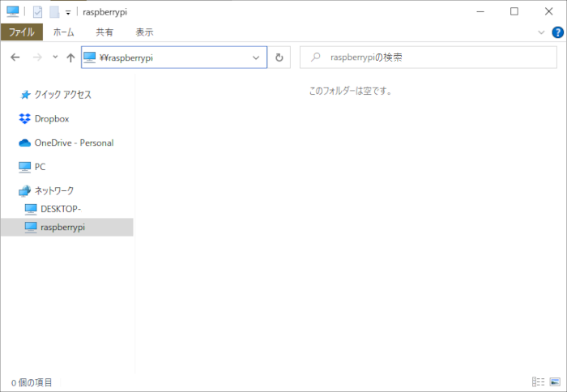Viewport: 567px width, 392px height.
Task: Open Customize Quick Access Toolbar dropdown
Action: 68,13
